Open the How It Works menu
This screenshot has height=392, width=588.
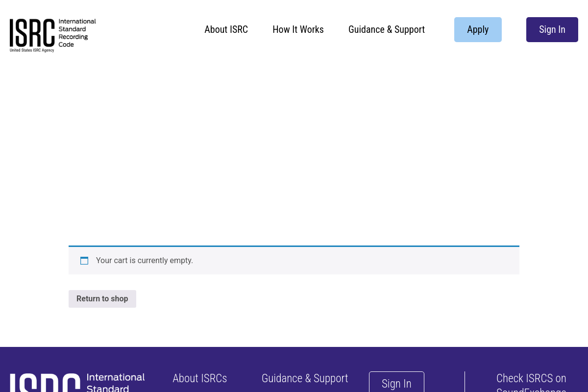pos(298,29)
